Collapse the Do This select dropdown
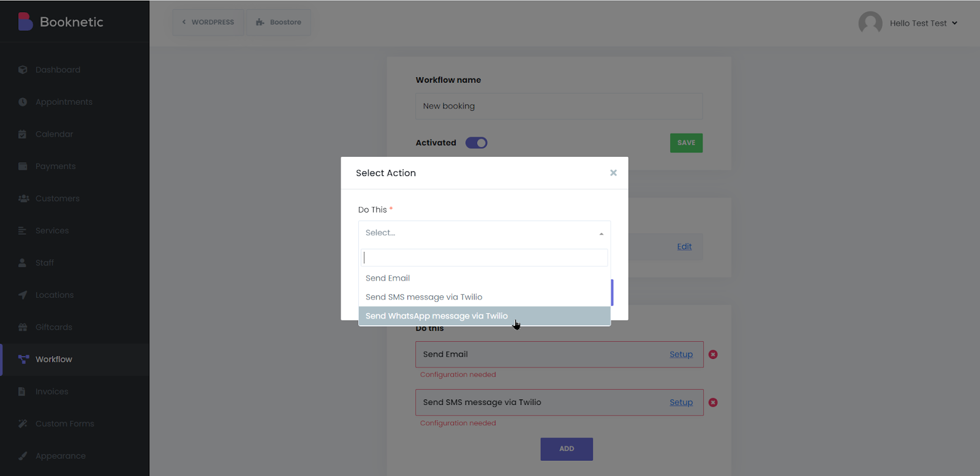This screenshot has height=476, width=980. [484, 233]
